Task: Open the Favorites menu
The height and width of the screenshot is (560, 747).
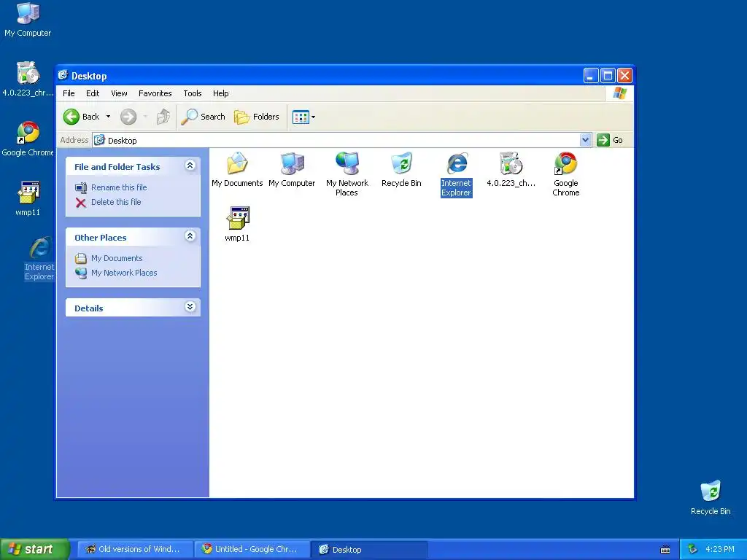Action: [155, 93]
